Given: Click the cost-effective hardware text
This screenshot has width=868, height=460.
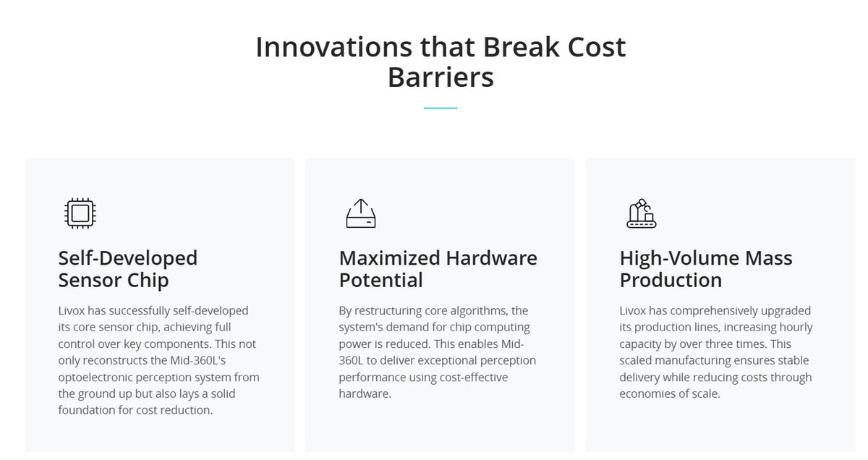Looking at the screenshot, I should click(425, 386).
